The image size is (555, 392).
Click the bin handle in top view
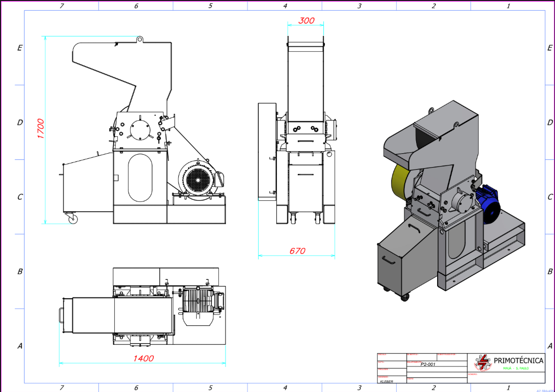(61, 315)
